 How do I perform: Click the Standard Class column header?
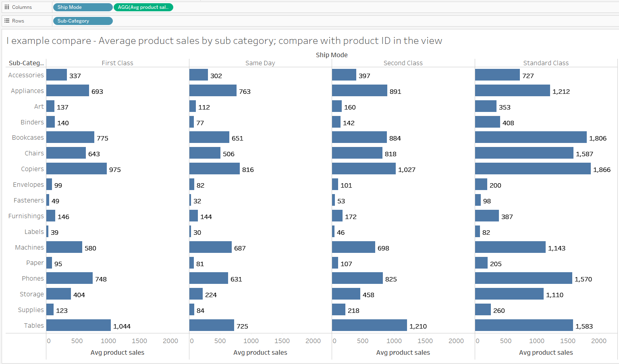[x=546, y=63]
